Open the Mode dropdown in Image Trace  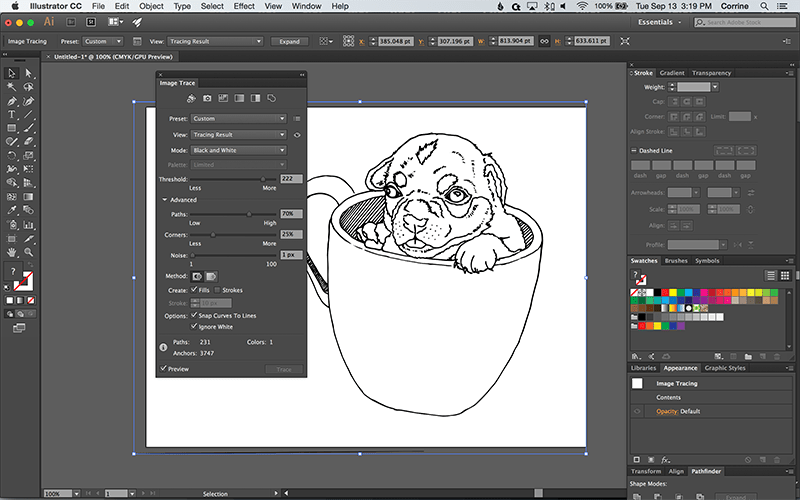(x=238, y=150)
